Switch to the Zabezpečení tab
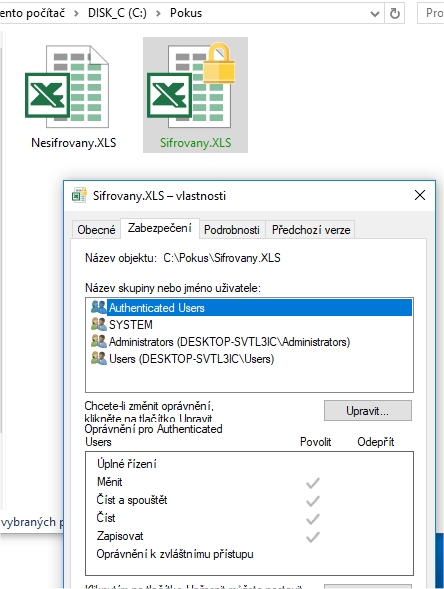Viewport: 444px width, 589px height. [160, 228]
